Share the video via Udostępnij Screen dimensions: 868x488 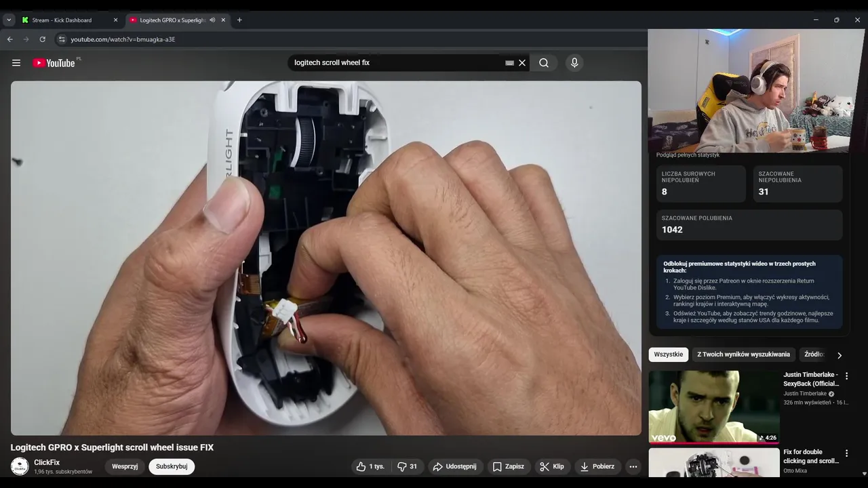pos(454,466)
